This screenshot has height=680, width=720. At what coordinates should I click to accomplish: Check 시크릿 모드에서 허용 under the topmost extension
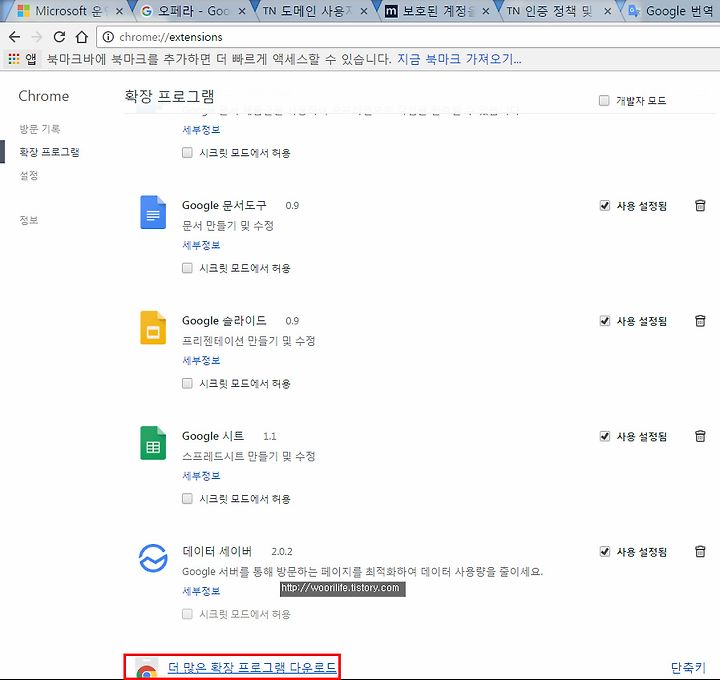[x=187, y=152]
